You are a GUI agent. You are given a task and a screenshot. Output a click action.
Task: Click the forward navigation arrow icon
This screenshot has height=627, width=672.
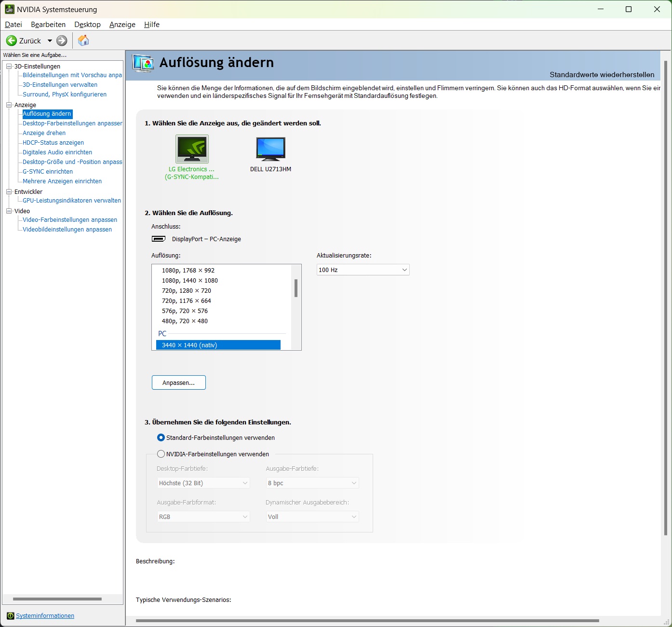[62, 41]
